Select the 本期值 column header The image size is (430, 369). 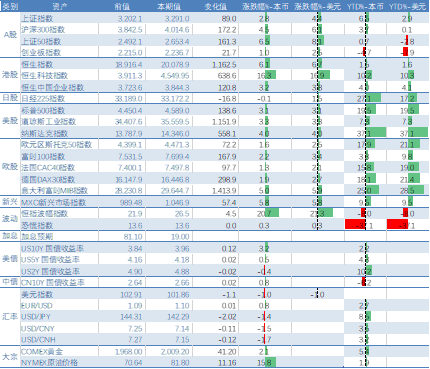pyautogui.click(x=169, y=6)
